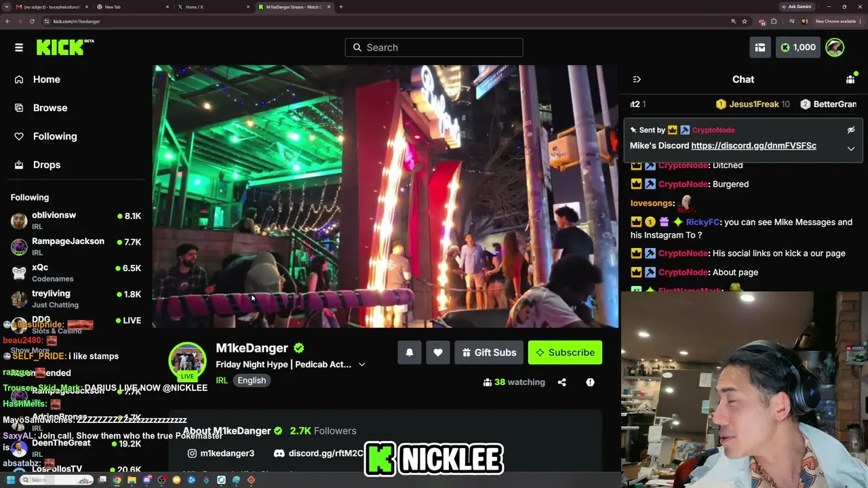Click the Gift Subs button
Screen dimensions: 868x488
[x=489, y=352]
